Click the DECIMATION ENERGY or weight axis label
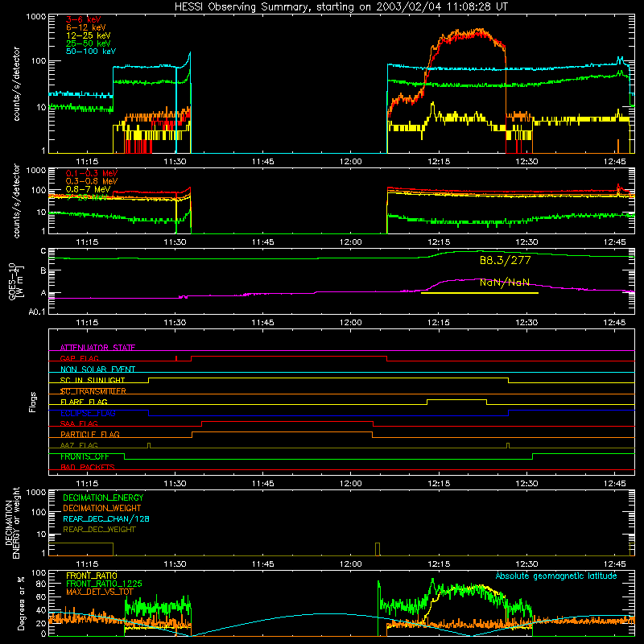644x644 pixels. pyautogui.click(x=12, y=522)
